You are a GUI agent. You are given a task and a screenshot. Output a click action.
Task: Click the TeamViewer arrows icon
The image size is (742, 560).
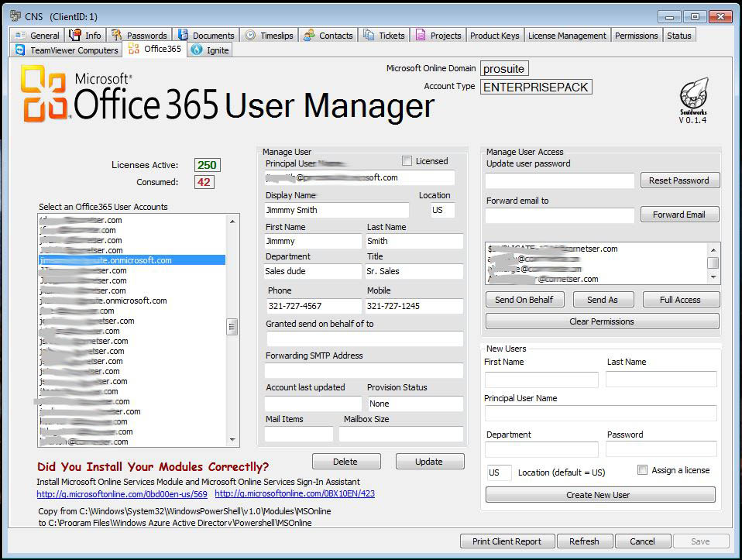(20, 50)
